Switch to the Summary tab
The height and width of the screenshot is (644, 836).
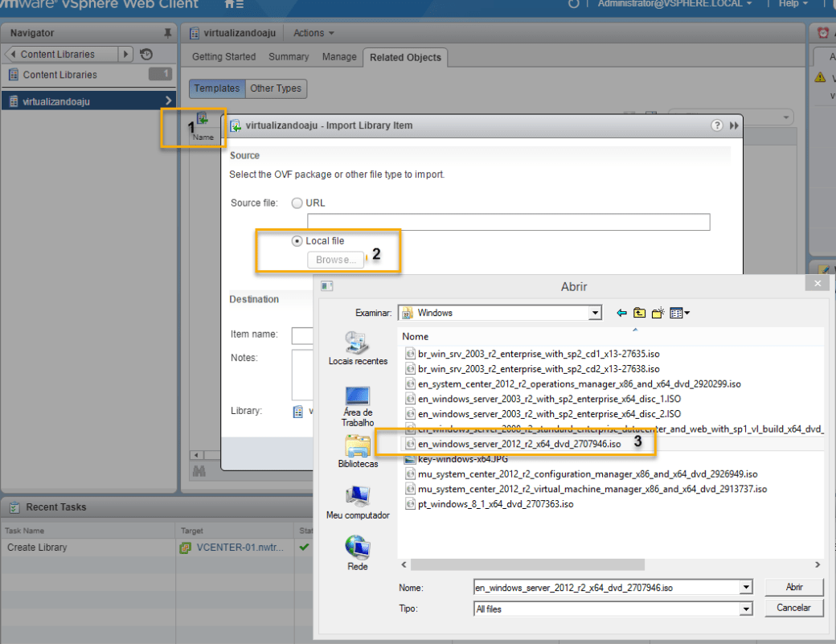[289, 57]
